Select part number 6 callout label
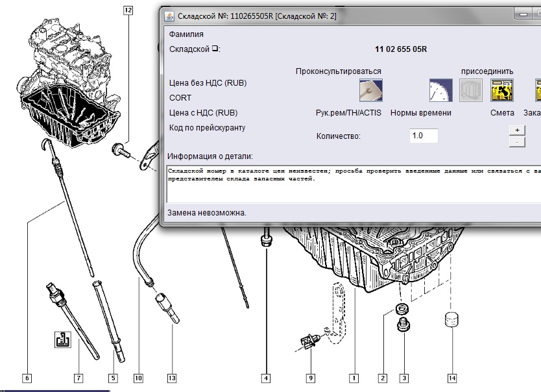 [x=27, y=377]
